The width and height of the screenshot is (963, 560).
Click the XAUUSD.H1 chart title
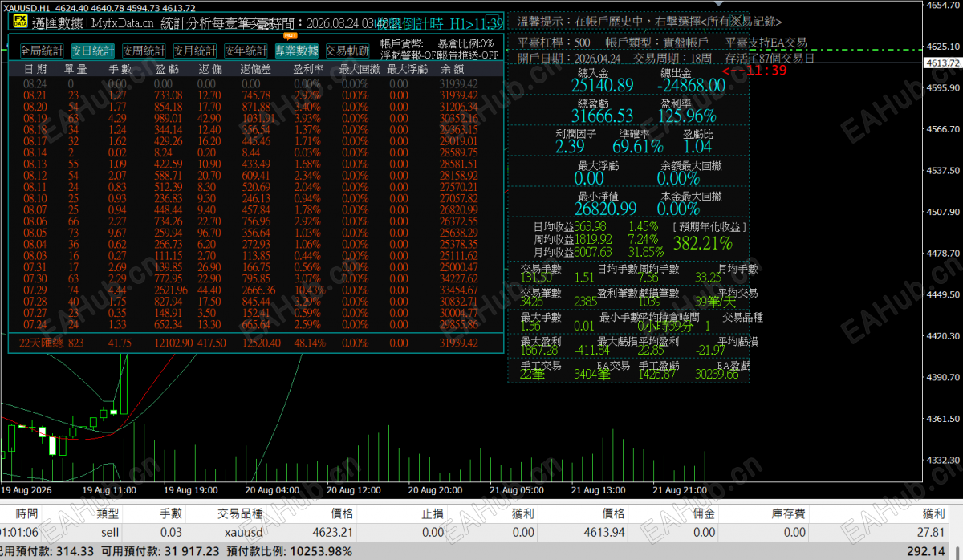[x=28, y=7]
